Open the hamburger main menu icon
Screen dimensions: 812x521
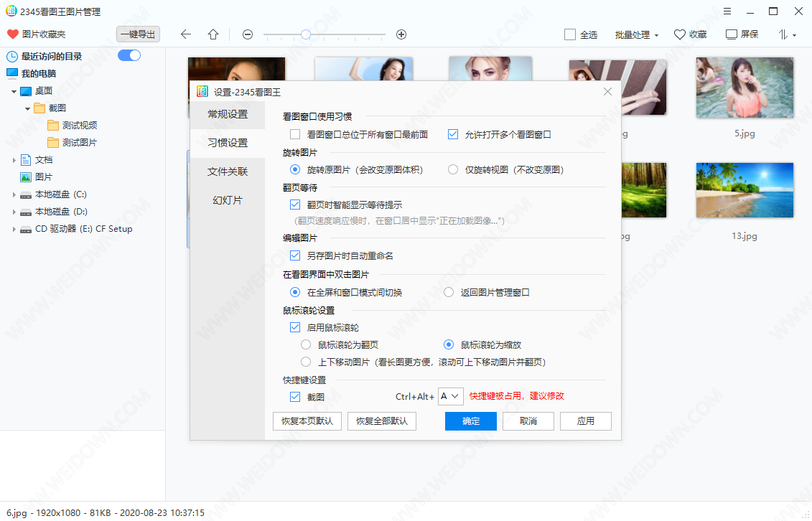coord(727,11)
